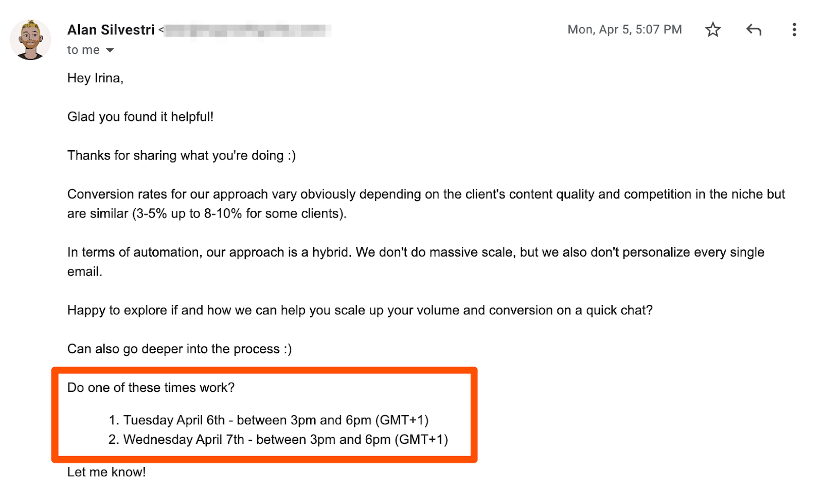Open the three-dot more options menu
823x504 pixels.
(x=794, y=30)
